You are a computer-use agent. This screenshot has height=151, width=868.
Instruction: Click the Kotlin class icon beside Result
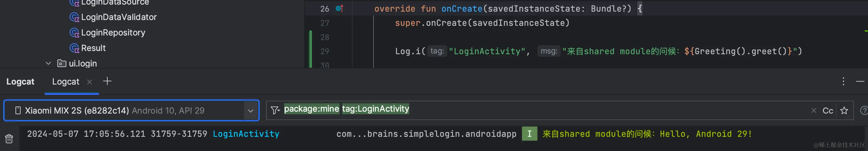tap(74, 48)
